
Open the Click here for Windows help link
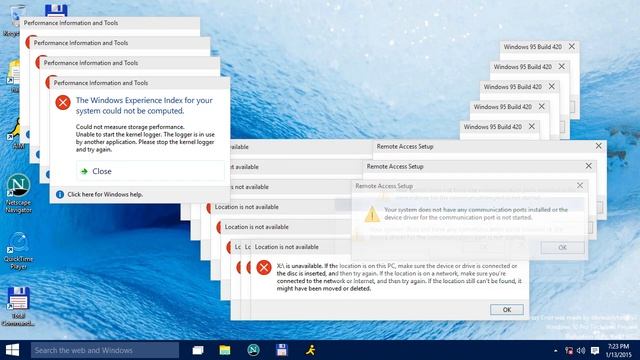pos(105,195)
